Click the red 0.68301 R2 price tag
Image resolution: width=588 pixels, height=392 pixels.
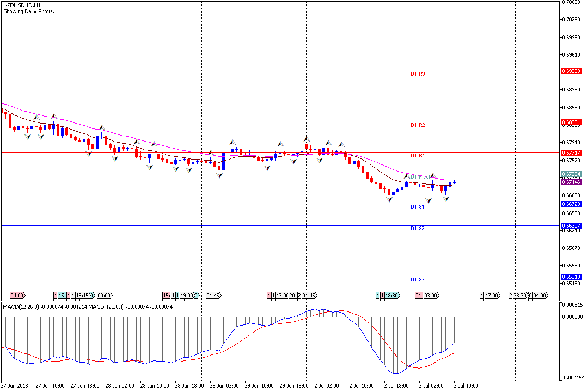[x=571, y=122]
